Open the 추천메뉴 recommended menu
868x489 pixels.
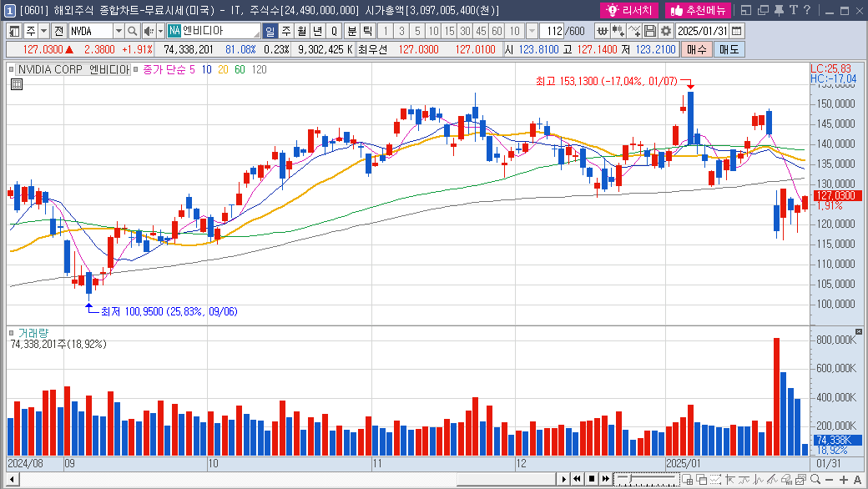pyautogui.click(x=698, y=10)
